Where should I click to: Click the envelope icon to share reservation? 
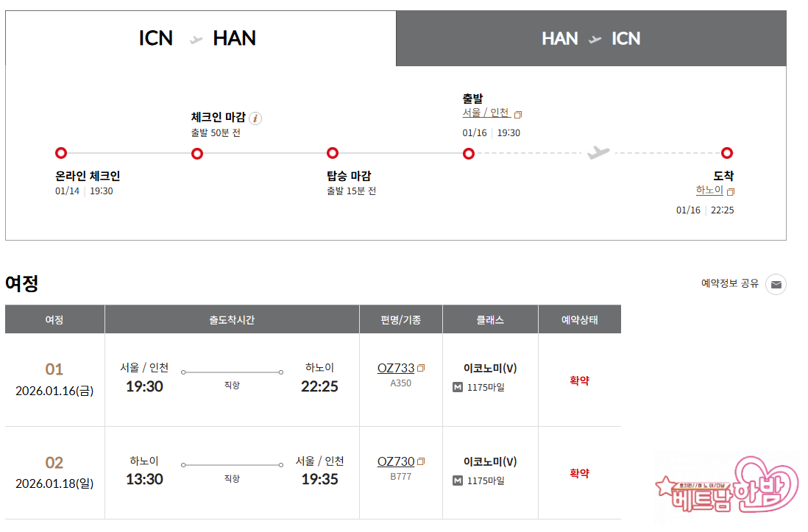776,284
